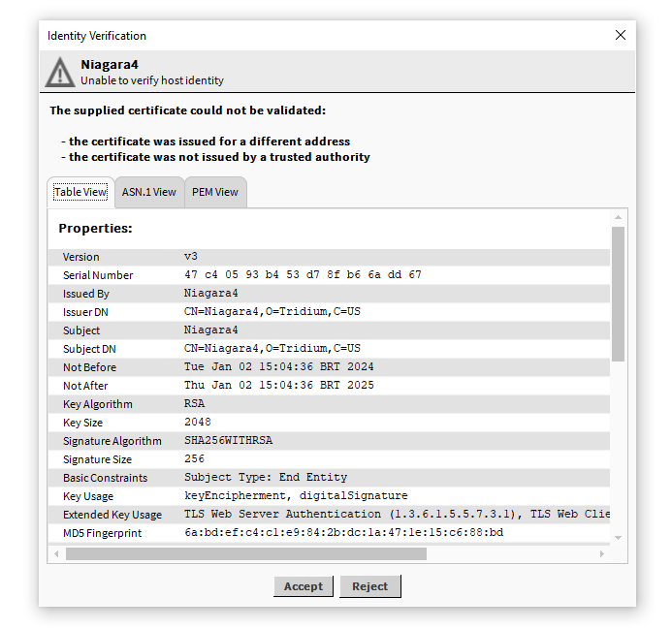Select the MD5 Fingerprint hash value
The height and width of the screenshot is (629, 672).
pyautogui.click(x=343, y=533)
